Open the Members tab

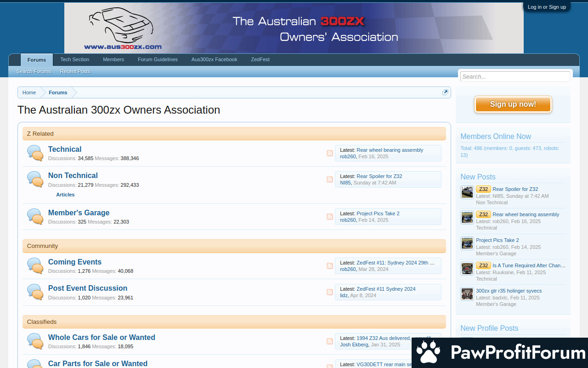(113, 59)
